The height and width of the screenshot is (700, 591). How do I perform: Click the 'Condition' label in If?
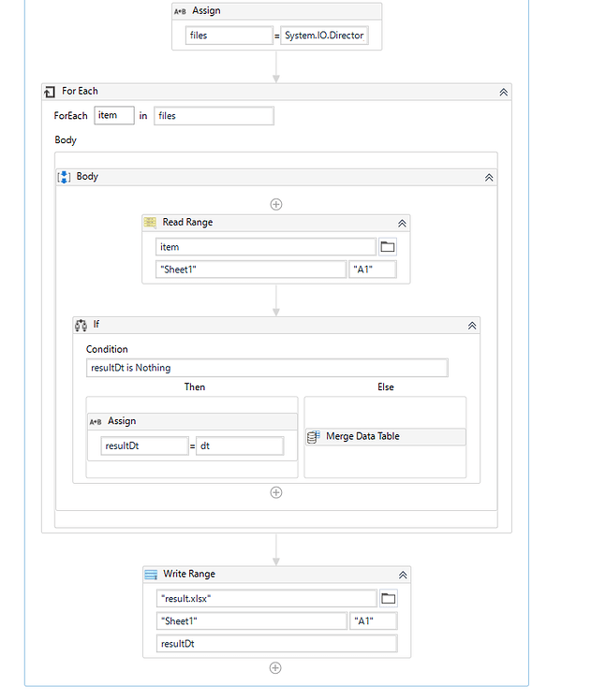pyautogui.click(x=107, y=349)
